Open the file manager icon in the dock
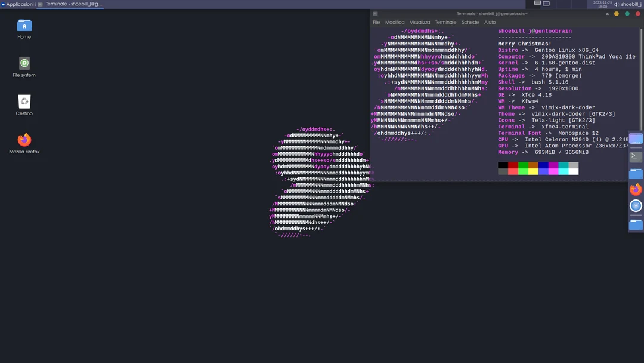The width and height of the screenshot is (644, 363). tap(635, 173)
